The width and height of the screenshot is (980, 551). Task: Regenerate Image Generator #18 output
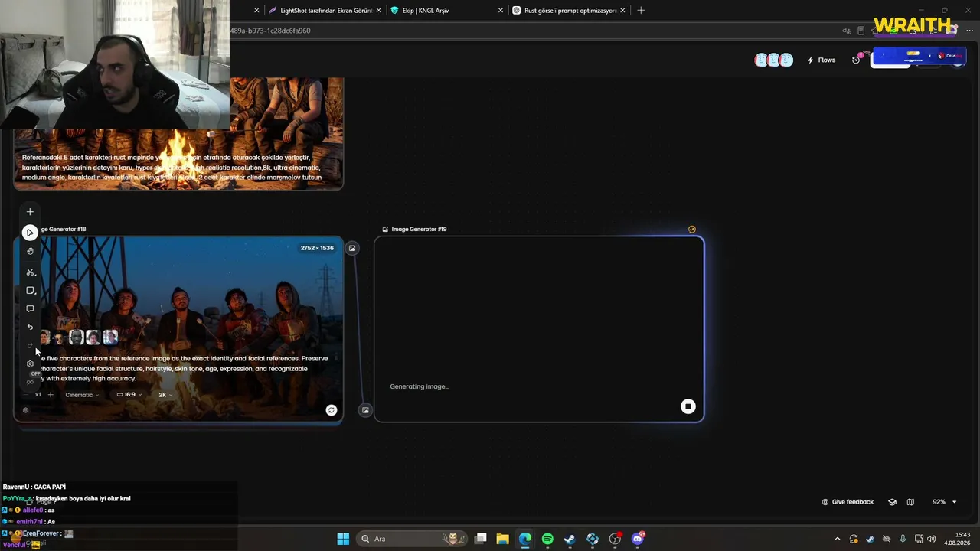coord(331,410)
